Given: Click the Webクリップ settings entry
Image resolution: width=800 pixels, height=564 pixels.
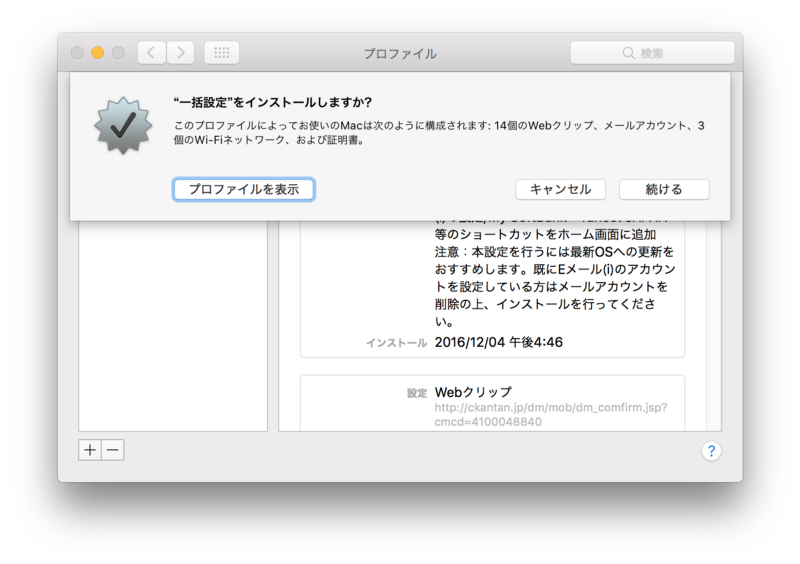Looking at the screenshot, I should (473, 392).
